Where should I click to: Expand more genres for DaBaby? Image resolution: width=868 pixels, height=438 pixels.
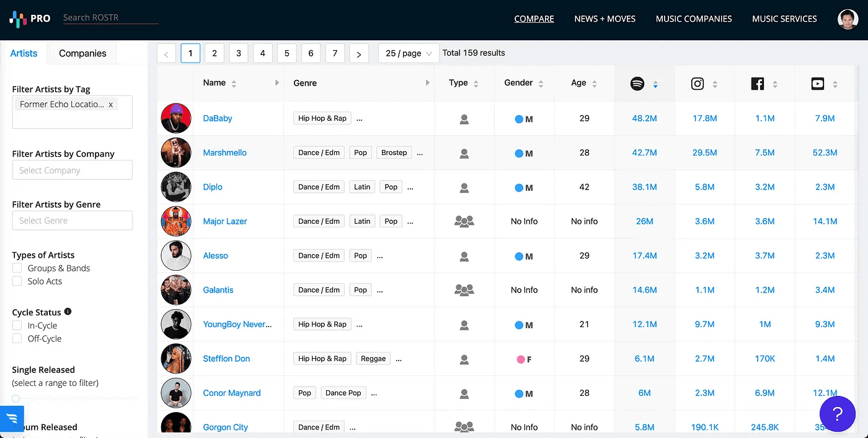pyautogui.click(x=360, y=118)
